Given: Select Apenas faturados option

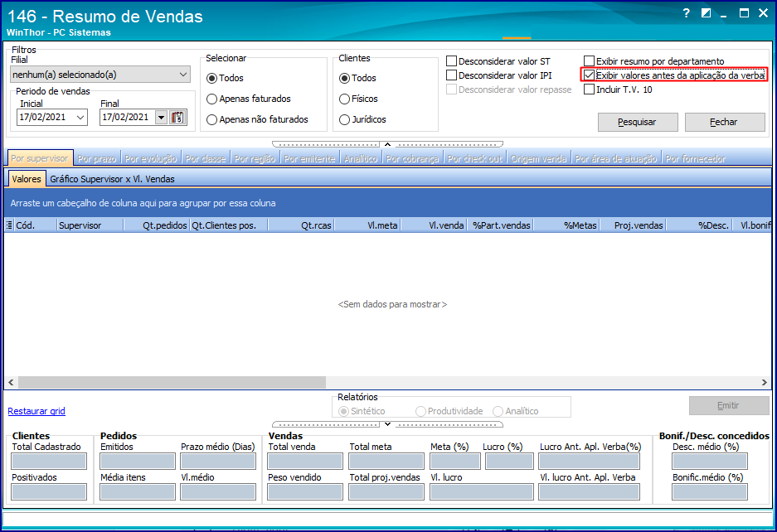Looking at the screenshot, I should [249, 99].
